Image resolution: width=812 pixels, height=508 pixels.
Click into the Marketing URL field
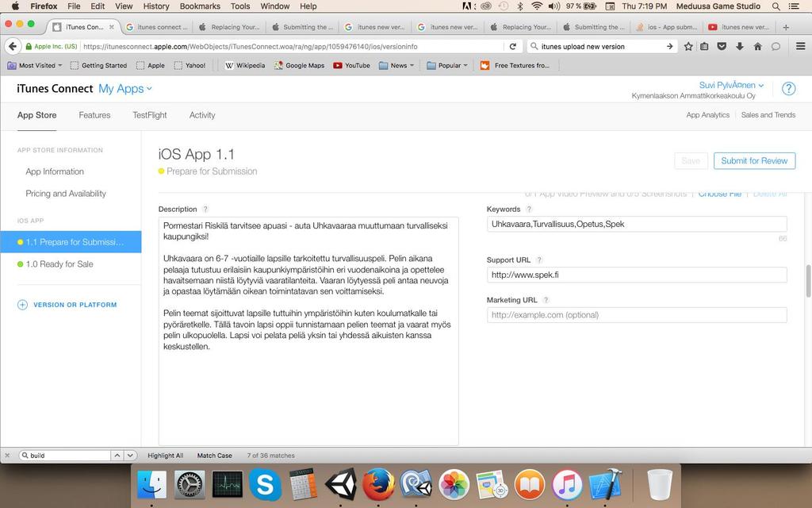637,314
